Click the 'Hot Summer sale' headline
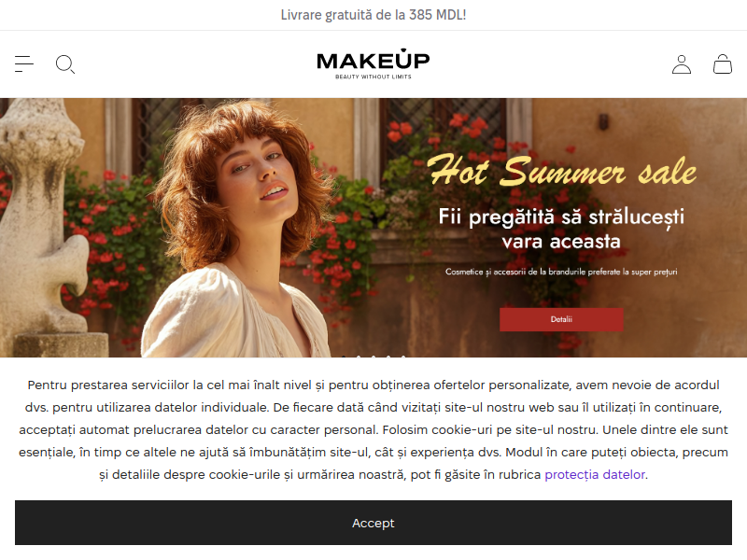Screen dimensions: 747x560 [x=561, y=171]
